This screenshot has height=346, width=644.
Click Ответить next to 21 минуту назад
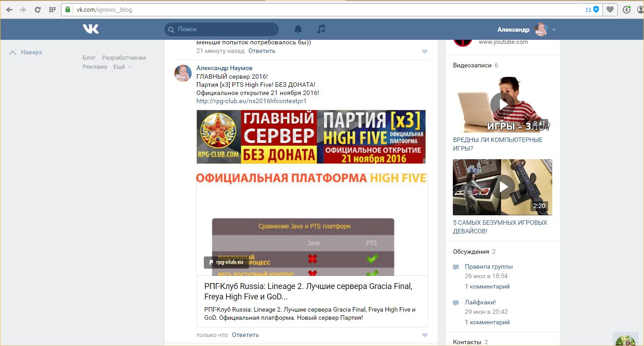click(x=262, y=51)
